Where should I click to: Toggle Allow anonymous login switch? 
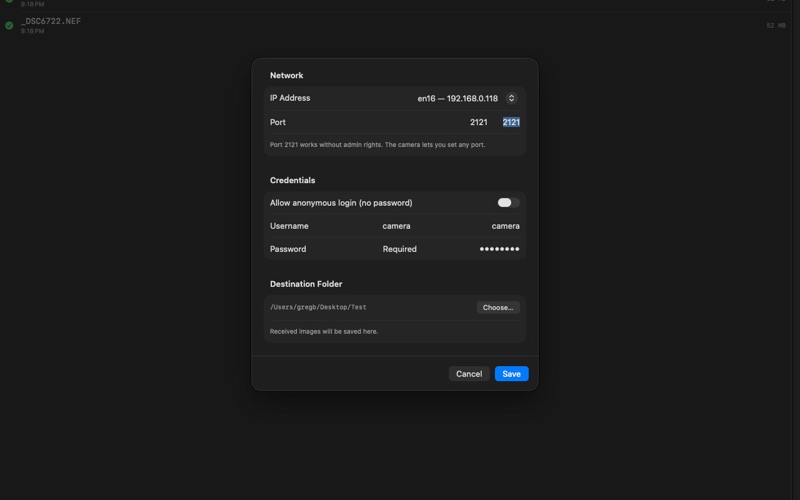click(x=508, y=203)
